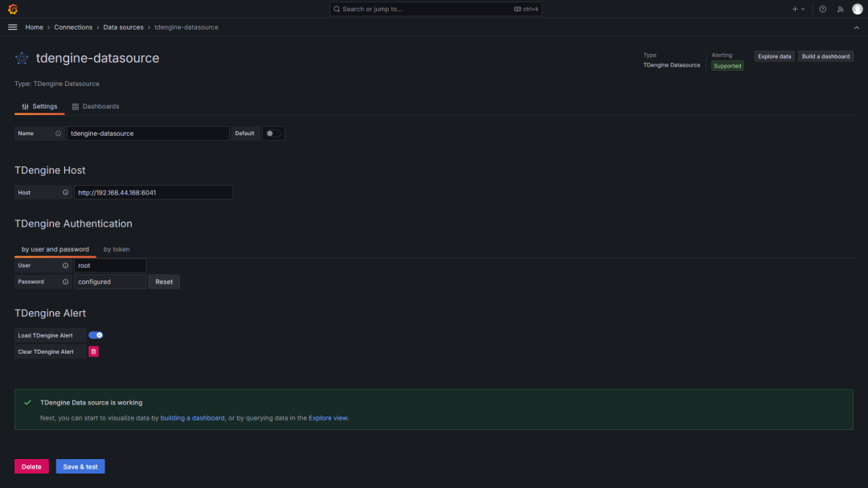Open the user profile avatar

857,9
